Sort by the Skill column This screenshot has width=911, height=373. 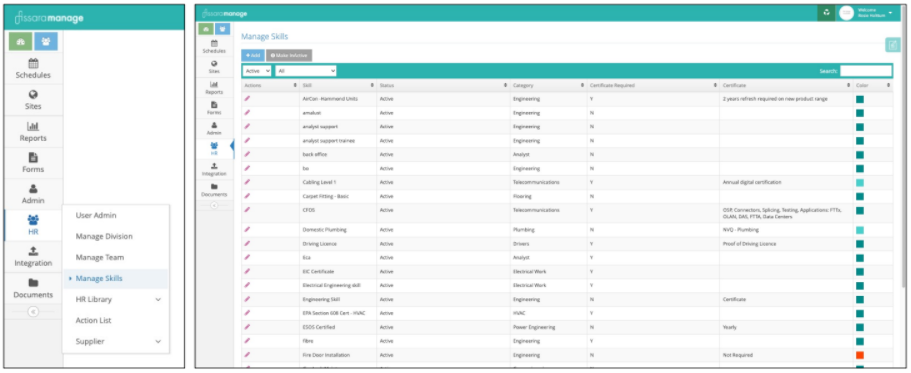[x=337, y=85]
